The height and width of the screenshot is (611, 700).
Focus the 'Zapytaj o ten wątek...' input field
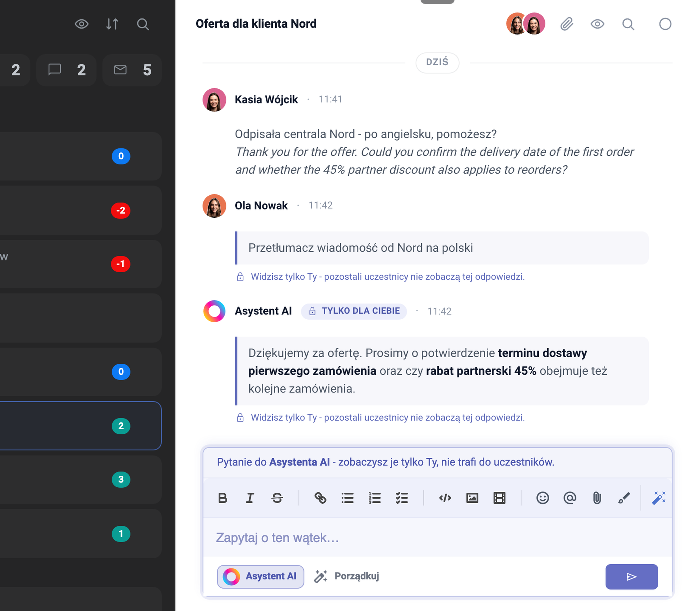[438, 538]
